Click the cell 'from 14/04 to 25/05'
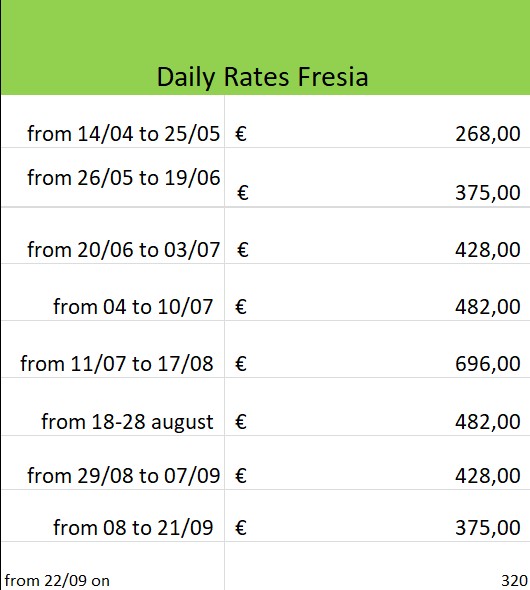This screenshot has height=590, width=530. tap(113, 121)
